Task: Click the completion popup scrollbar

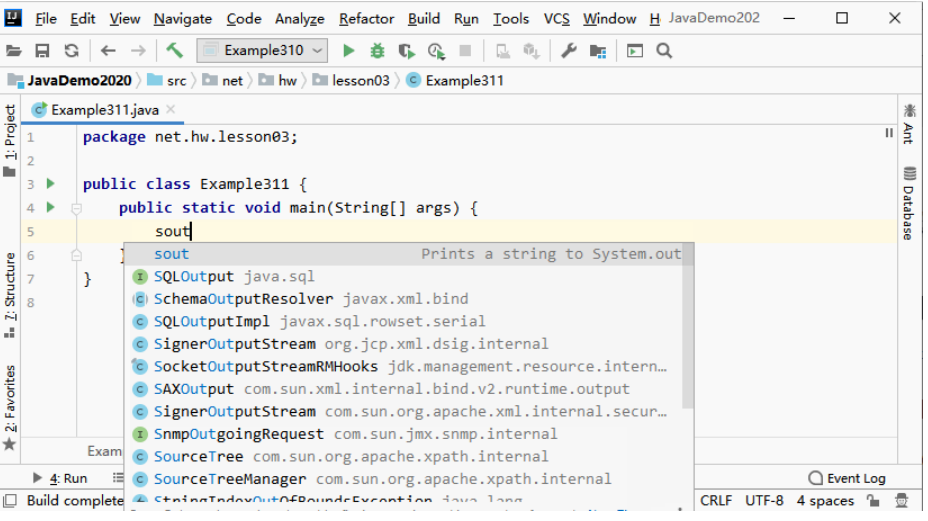Action: click(688, 326)
